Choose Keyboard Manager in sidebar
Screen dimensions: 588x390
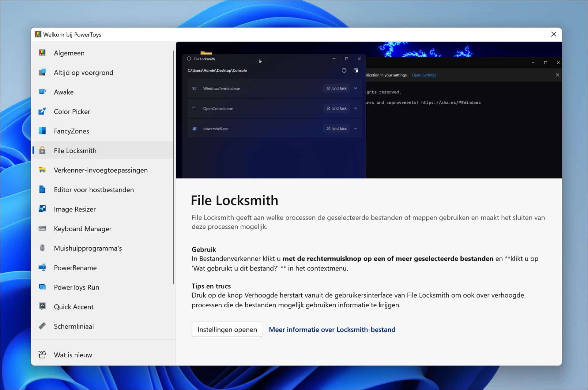103,229
